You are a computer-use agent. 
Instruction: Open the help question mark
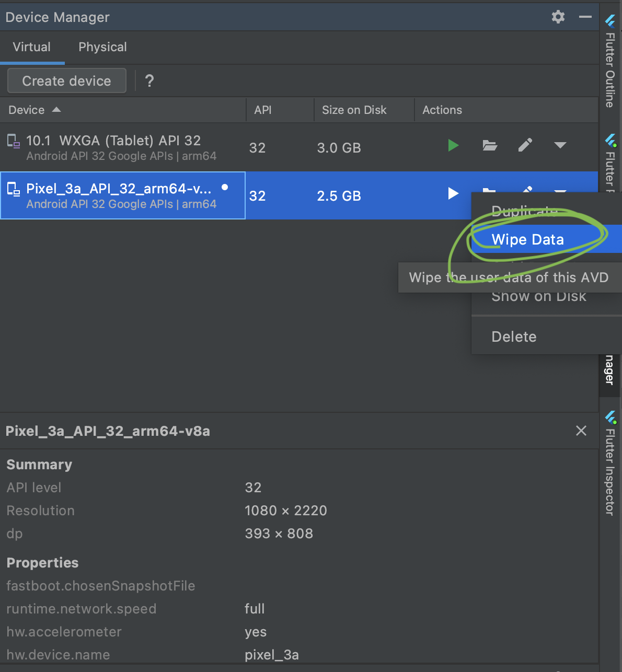pyautogui.click(x=149, y=81)
